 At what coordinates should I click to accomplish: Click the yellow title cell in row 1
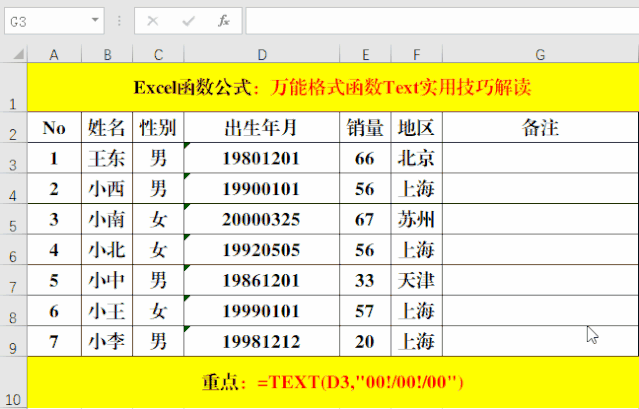click(x=332, y=87)
